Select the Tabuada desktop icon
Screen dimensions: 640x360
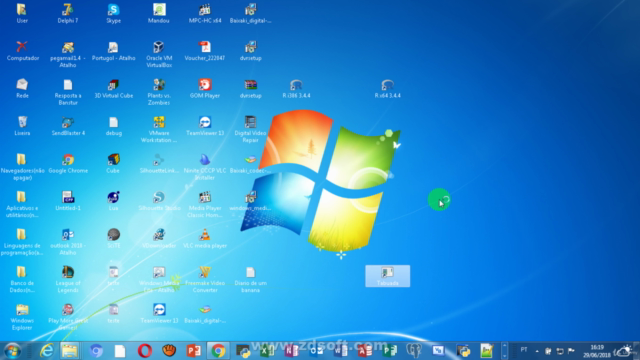tap(387, 276)
